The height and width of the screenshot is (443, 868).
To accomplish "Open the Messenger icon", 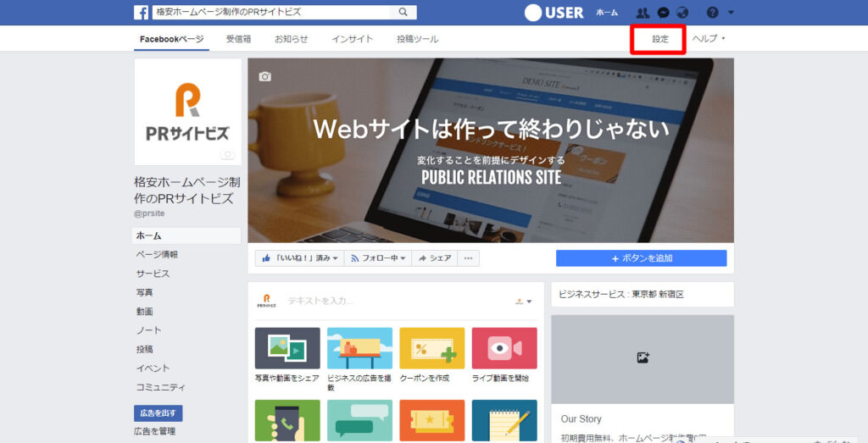I will click(663, 13).
